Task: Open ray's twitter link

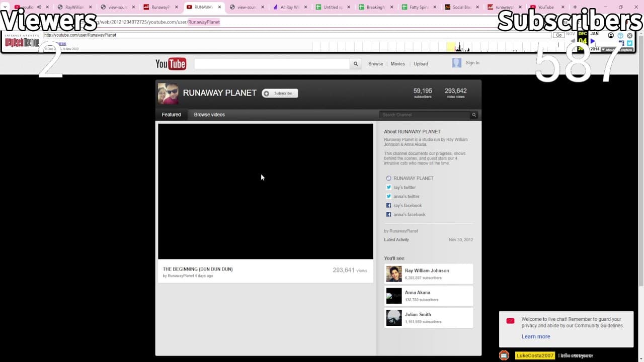Action: (405, 188)
